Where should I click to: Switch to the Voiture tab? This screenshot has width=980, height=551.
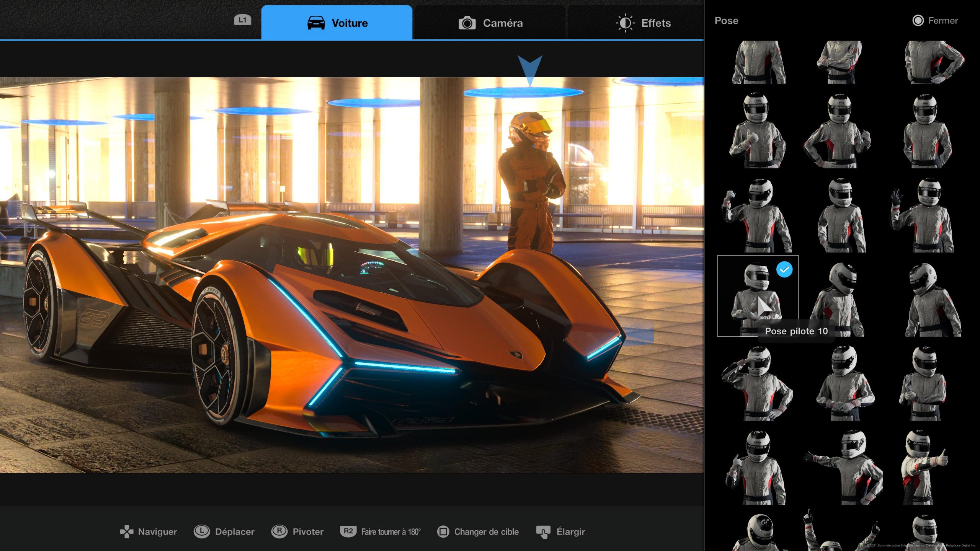(336, 23)
